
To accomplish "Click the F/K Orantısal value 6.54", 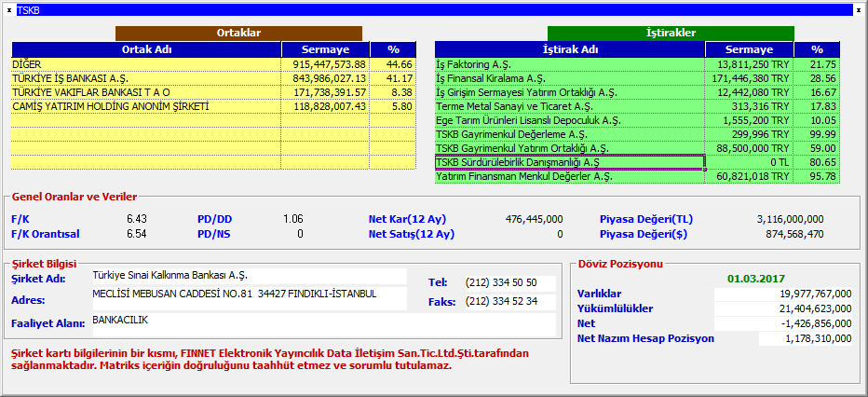I will tap(137, 234).
